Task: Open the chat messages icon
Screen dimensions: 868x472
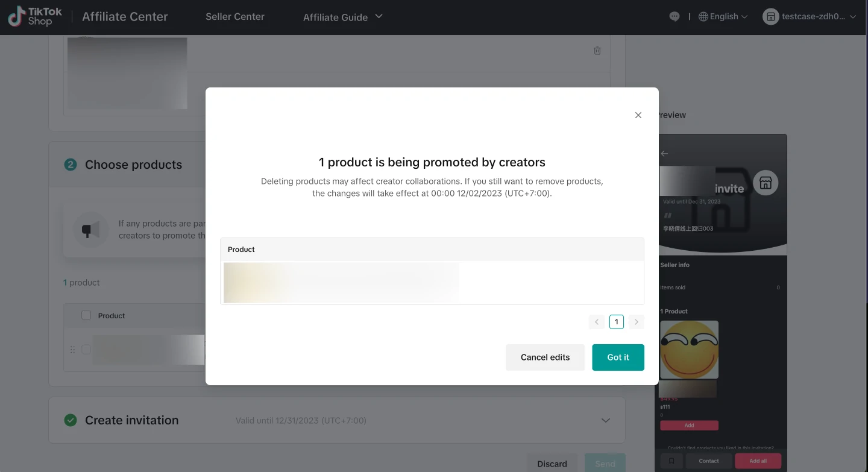Action: coord(675,17)
